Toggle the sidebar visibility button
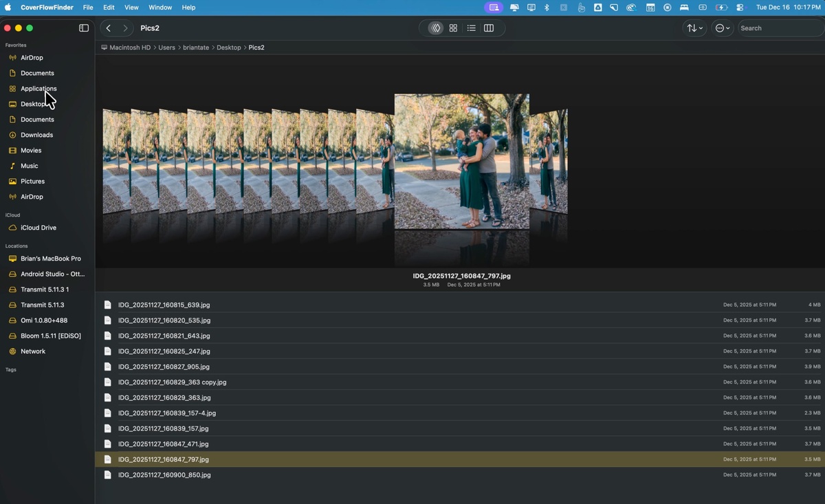The image size is (825, 504). [x=84, y=28]
